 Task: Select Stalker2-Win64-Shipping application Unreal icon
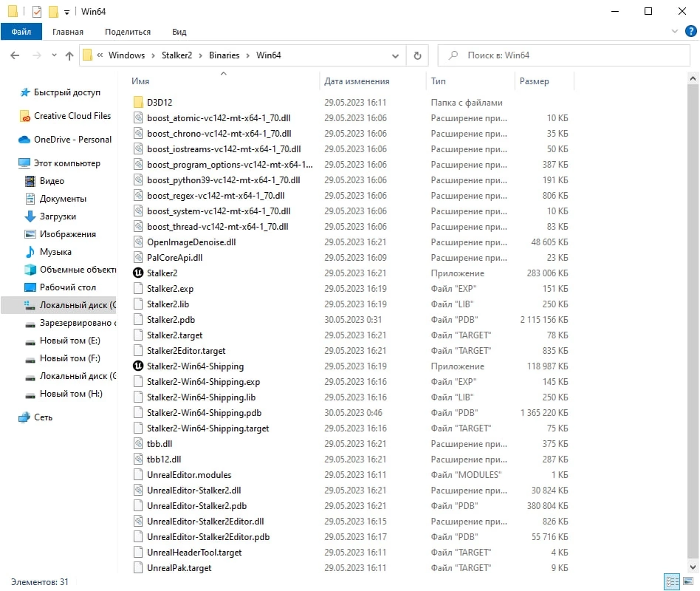click(138, 366)
